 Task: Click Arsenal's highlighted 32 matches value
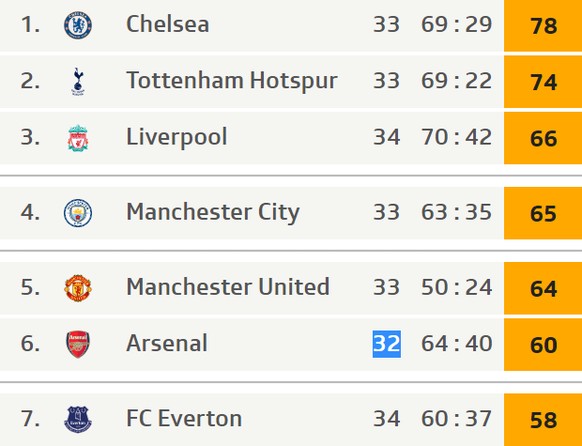[386, 344]
